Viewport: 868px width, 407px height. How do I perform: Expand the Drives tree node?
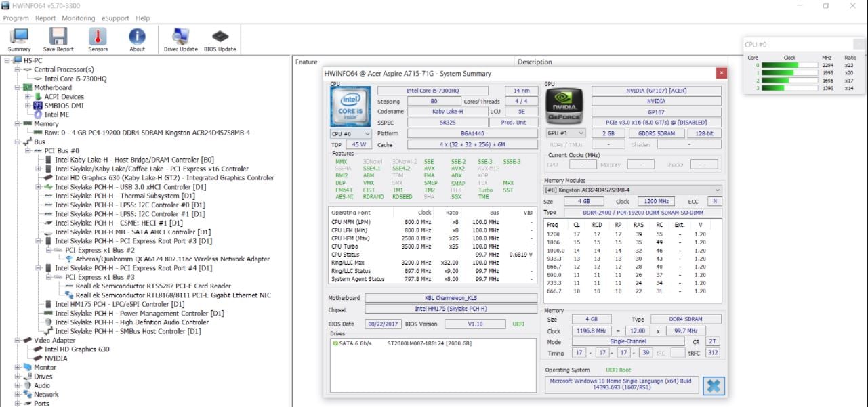[18, 377]
